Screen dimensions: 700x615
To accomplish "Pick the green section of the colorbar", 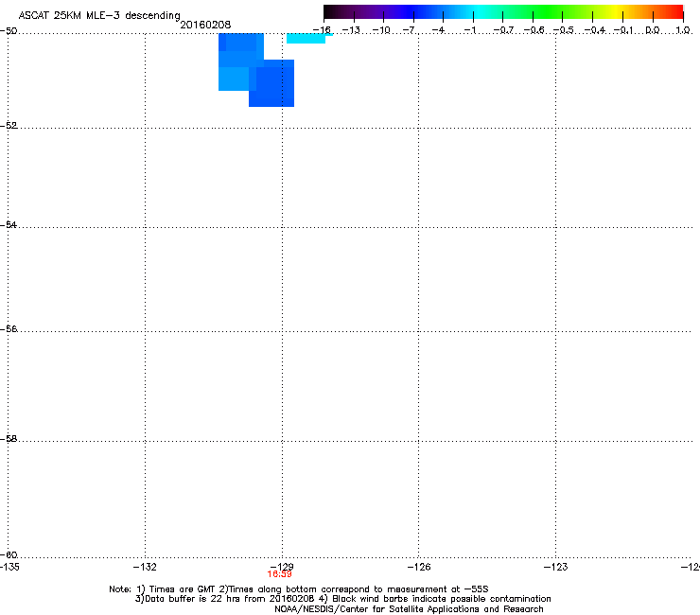I will tap(549, 11).
